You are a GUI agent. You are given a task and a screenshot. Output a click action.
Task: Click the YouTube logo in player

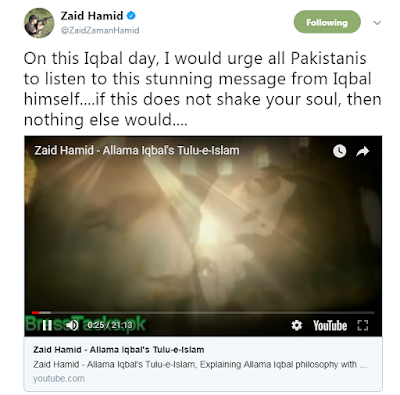point(330,325)
